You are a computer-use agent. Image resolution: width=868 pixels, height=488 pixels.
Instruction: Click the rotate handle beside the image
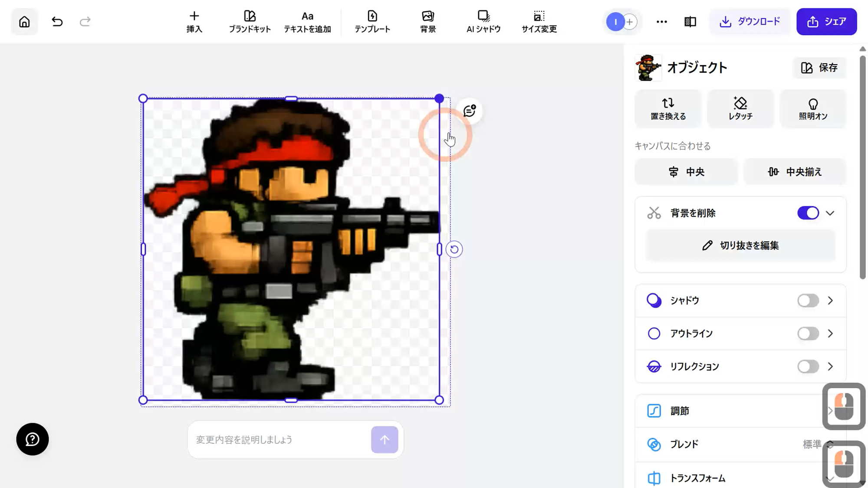[454, 249]
